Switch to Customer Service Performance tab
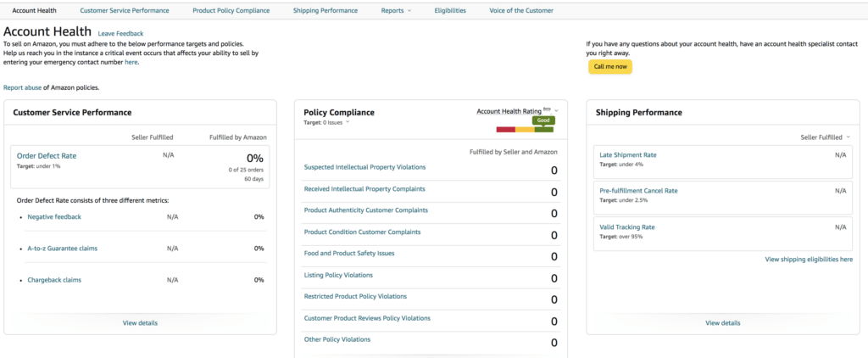This screenshot has height=358, width=868. click(125, 10)
